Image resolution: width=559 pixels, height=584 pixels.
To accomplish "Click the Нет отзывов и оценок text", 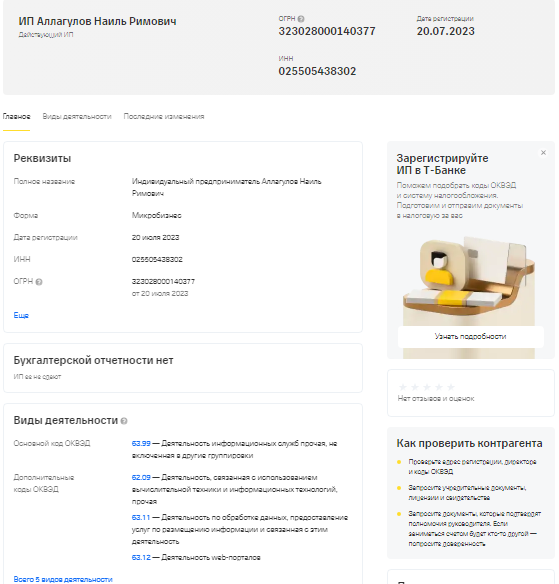I will coord(436,399).
